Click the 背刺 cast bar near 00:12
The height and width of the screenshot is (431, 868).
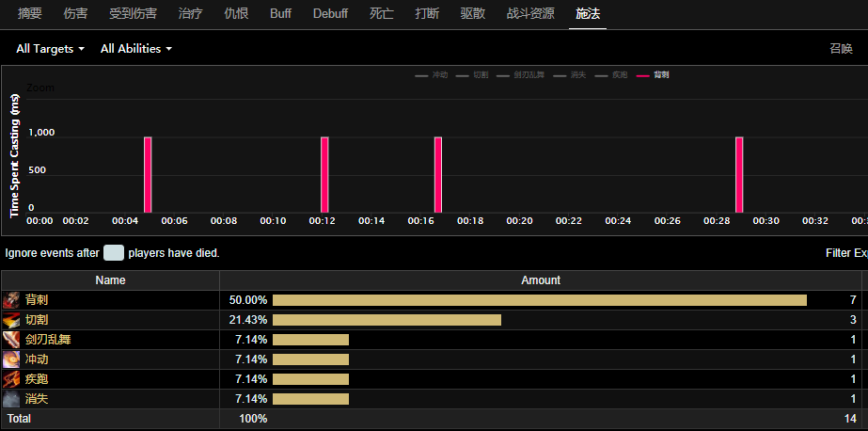coord(324,175)
